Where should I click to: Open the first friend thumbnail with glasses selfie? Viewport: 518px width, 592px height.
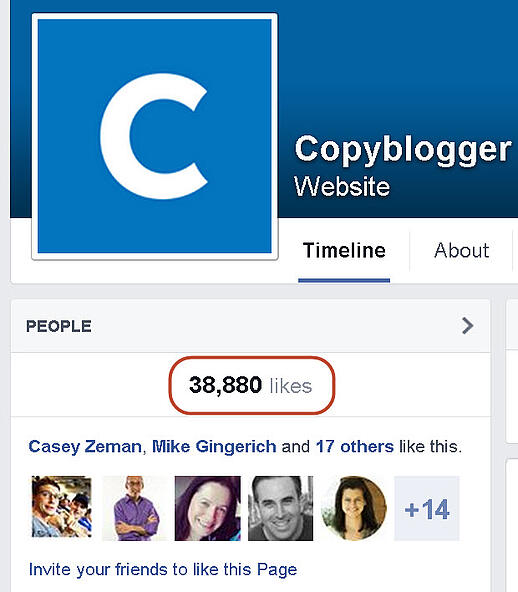click(x=62, y=507)
